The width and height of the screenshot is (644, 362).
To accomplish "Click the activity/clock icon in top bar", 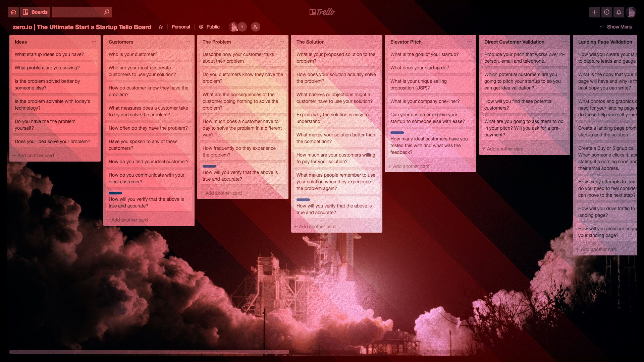I will click(x=606, y=12).
